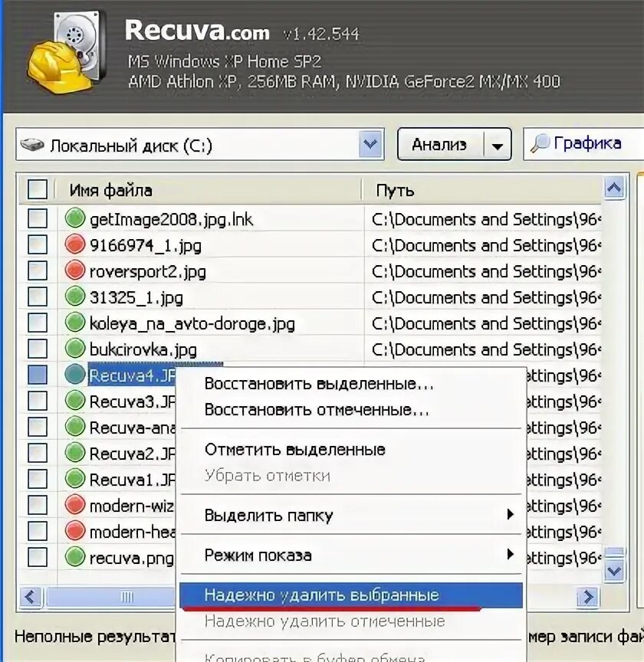Click horizontal scrollbar right arrow
Screen dimensions: 644x662
click(x=587, y=597)
